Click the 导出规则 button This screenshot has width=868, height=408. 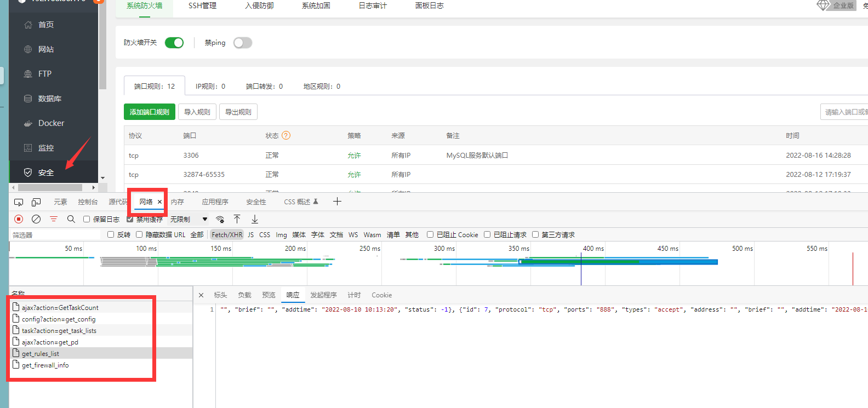pyautogui.click(x=238, y=112)
